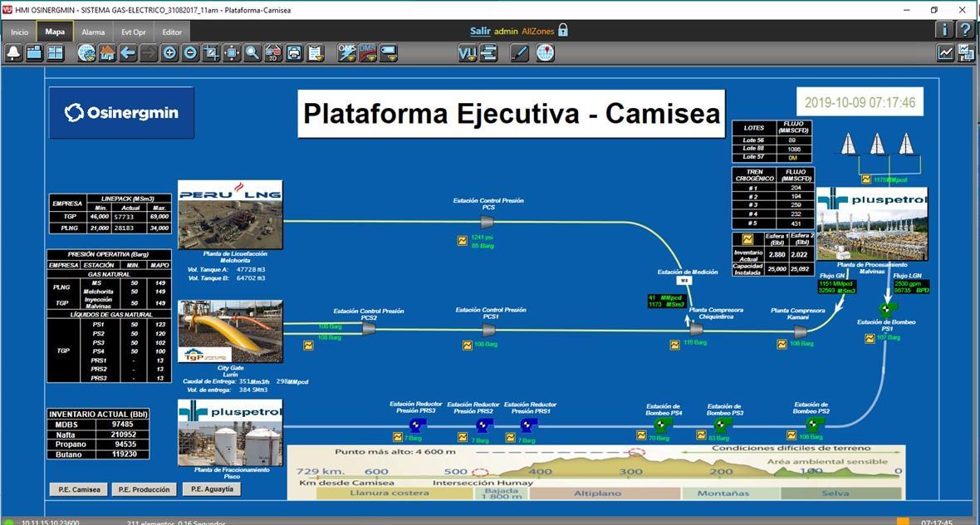Viewport: 980px width, 525px height.
Task: Open the clipboard report dropdown icon
Action: [x=315, y=53]
